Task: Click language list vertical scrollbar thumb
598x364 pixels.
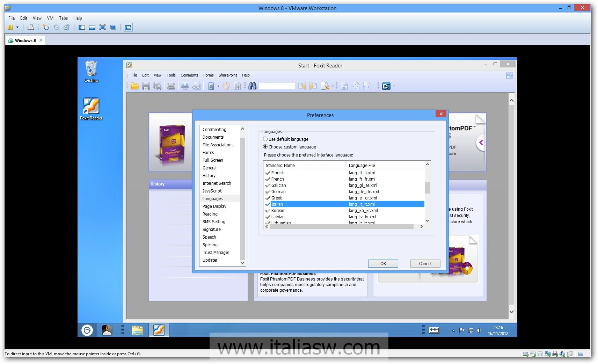Action: click(427, 188)
